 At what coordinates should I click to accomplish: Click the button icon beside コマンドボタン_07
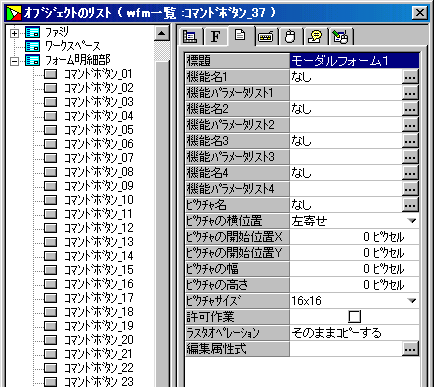(x=50, y=158)
